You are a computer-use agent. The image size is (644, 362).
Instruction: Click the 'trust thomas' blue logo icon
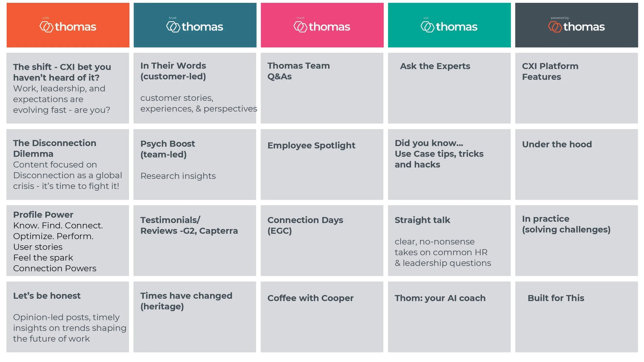(173, 27)
